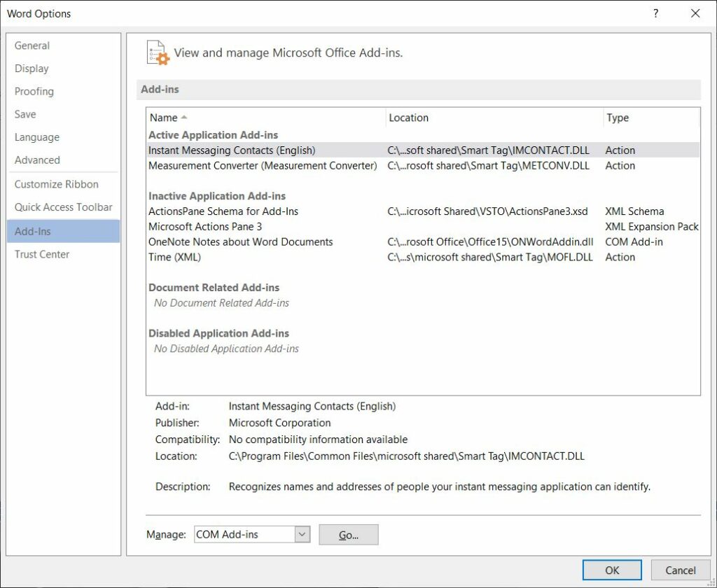Click the OK button
Screen dimensions: 717x588
point(611,570)
